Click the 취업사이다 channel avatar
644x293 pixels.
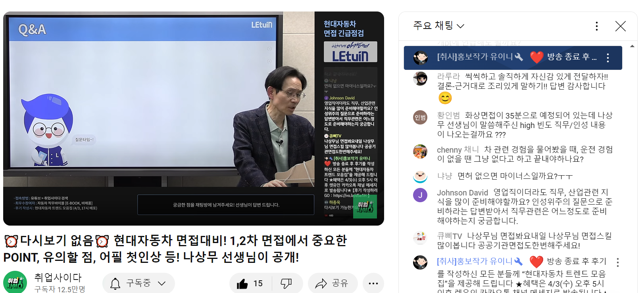(15, 282)
